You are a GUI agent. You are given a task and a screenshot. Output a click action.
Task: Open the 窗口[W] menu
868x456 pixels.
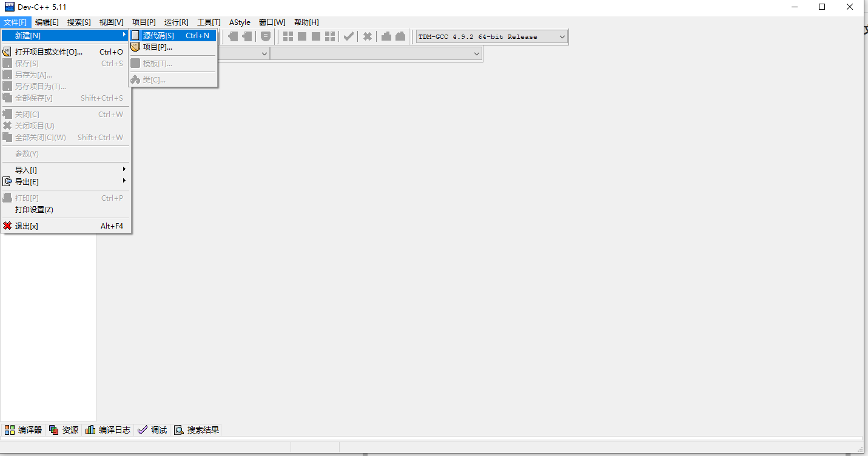pos(272,22)
